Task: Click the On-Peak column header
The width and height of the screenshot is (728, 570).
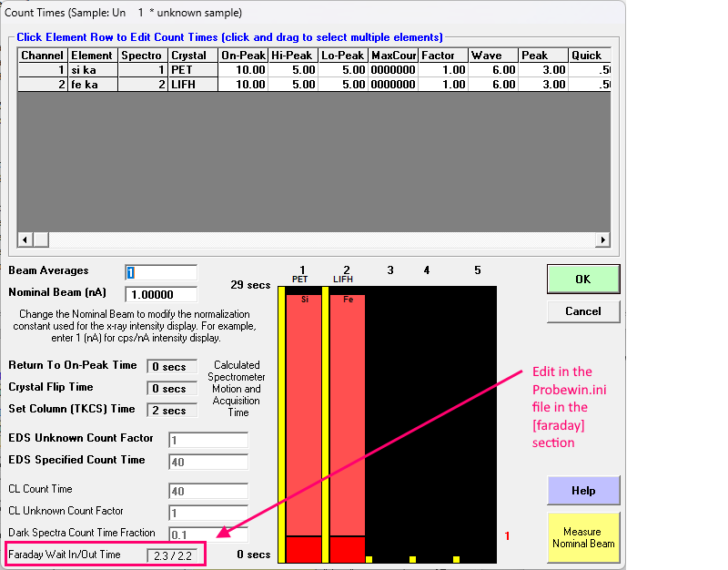Action: (x=243, y=56)
